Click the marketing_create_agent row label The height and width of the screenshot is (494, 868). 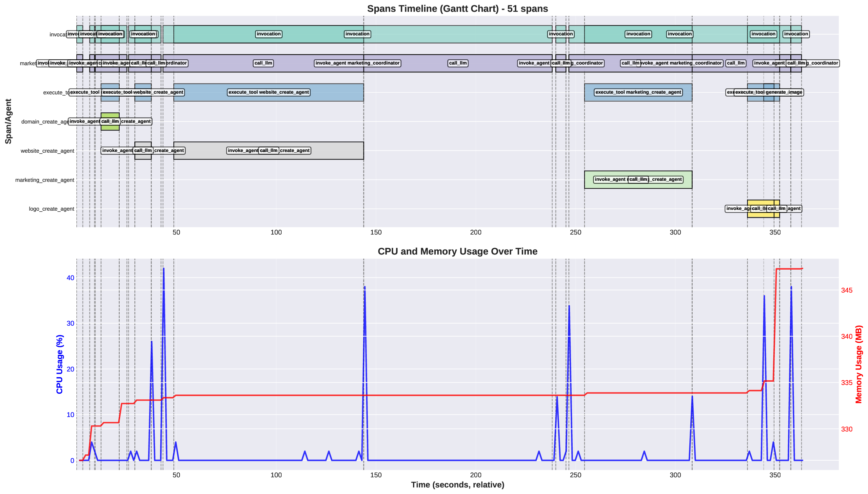[45, 180]
